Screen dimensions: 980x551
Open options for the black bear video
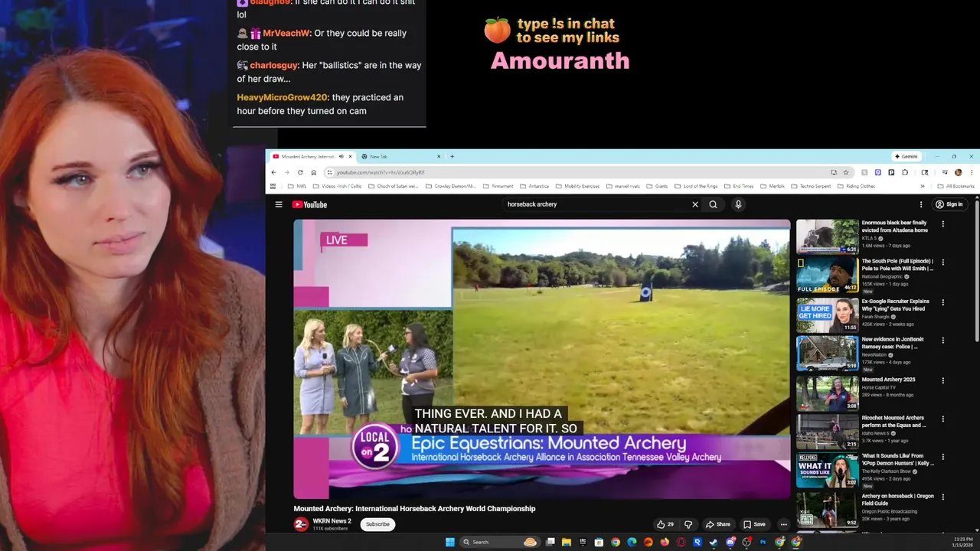coord(943,224)
